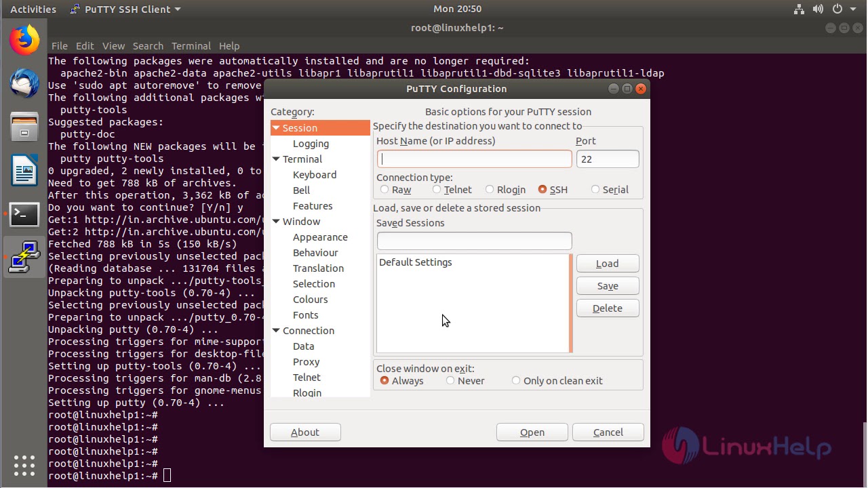868x488 pixels.
Task: Select Data category under Connection
Action: [303, 346]
